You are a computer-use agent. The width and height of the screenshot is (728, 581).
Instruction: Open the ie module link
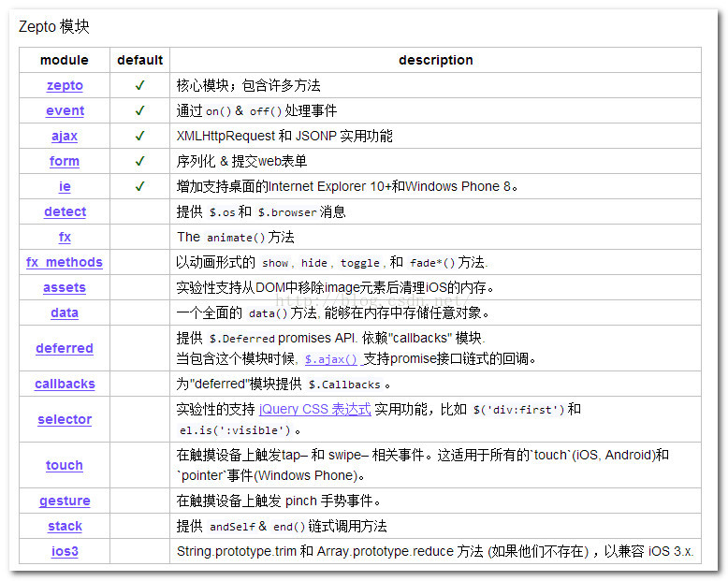point(65,186)
